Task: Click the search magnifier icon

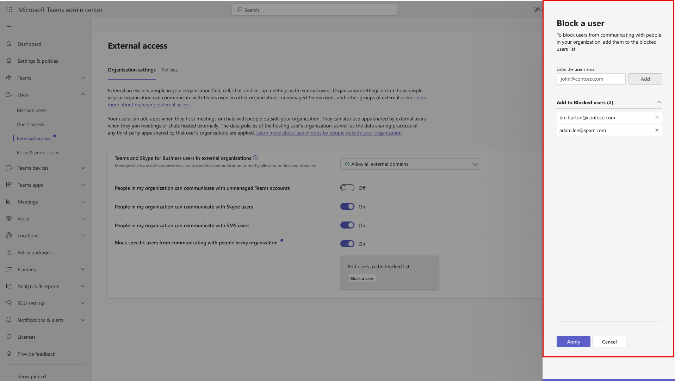Action: pyautogui.click(x=239, y=9)
